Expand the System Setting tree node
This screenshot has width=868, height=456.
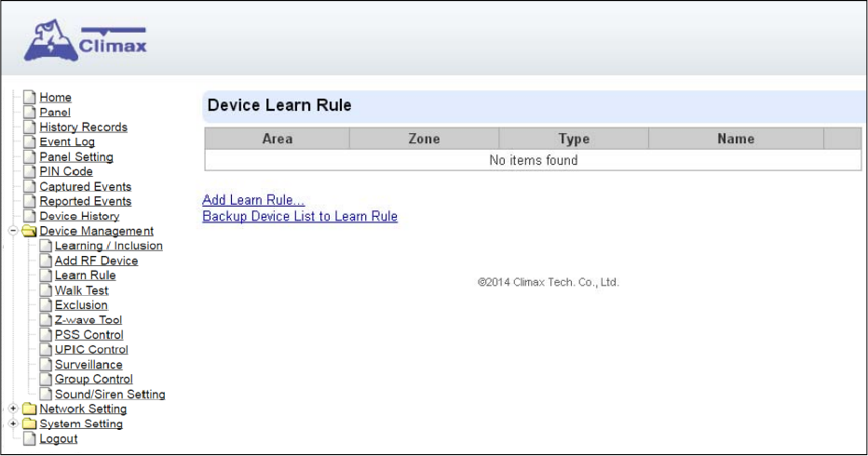13,423
